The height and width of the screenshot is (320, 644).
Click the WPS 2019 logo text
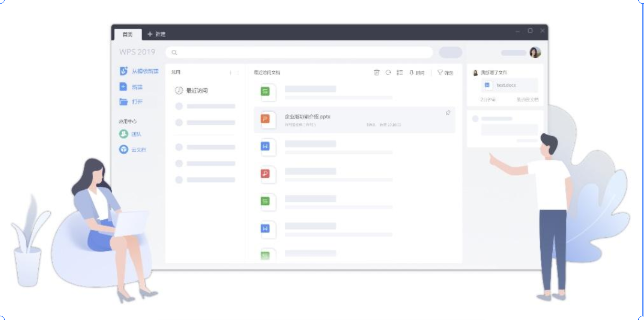tap(137, 52)
